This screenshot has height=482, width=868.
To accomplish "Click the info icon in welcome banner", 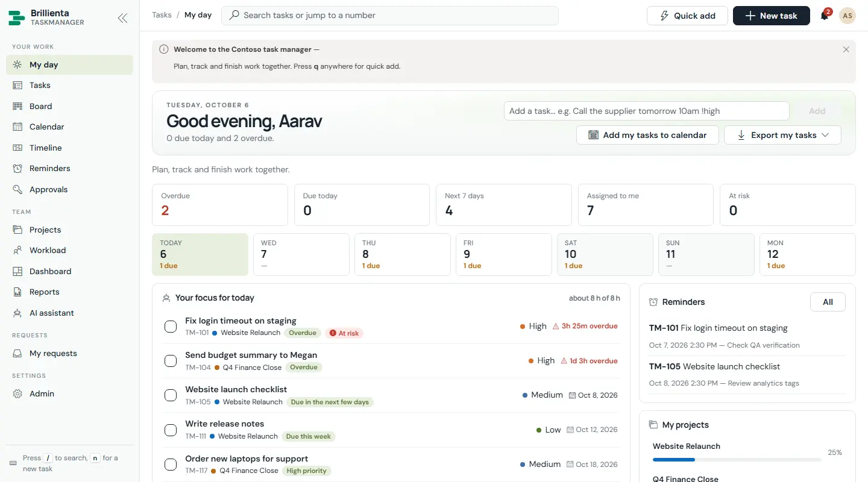I will point(164,49).
